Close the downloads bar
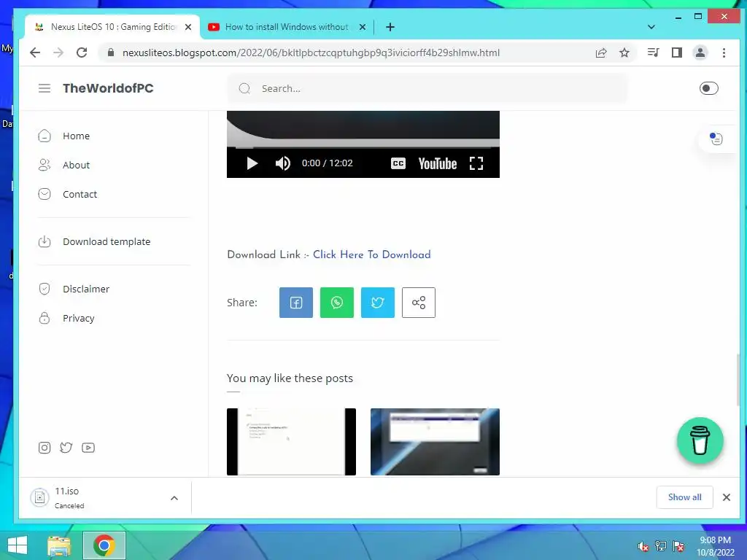This screenshot has height=560, width=747. tap(726, 497)
